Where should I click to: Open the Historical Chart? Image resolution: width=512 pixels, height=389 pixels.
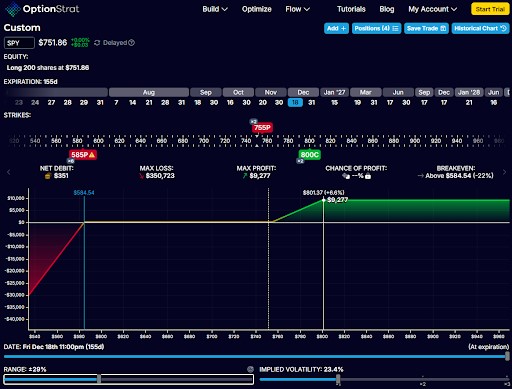480,28
